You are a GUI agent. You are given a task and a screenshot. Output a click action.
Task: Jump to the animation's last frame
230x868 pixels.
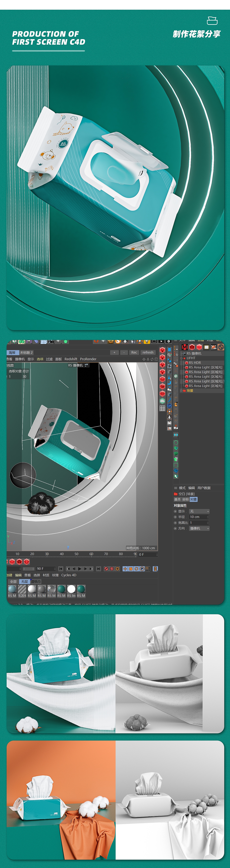pyautogui.click(x=98, y=569)
